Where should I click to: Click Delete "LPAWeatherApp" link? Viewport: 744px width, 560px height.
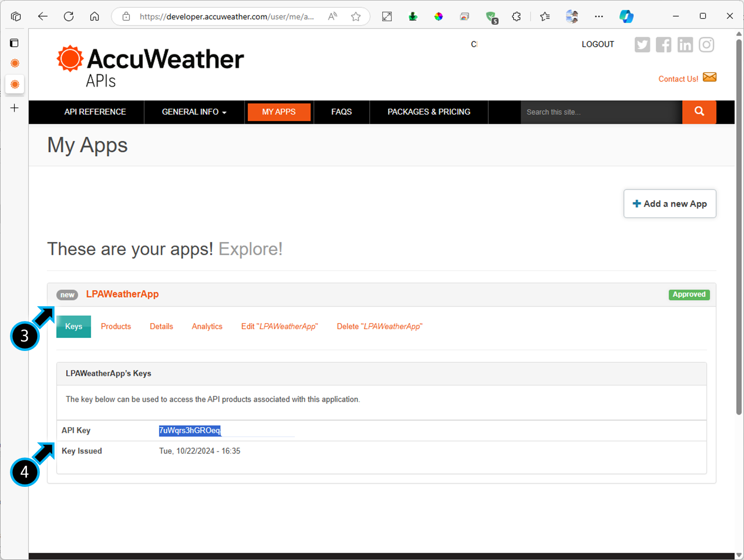[380, 327]
